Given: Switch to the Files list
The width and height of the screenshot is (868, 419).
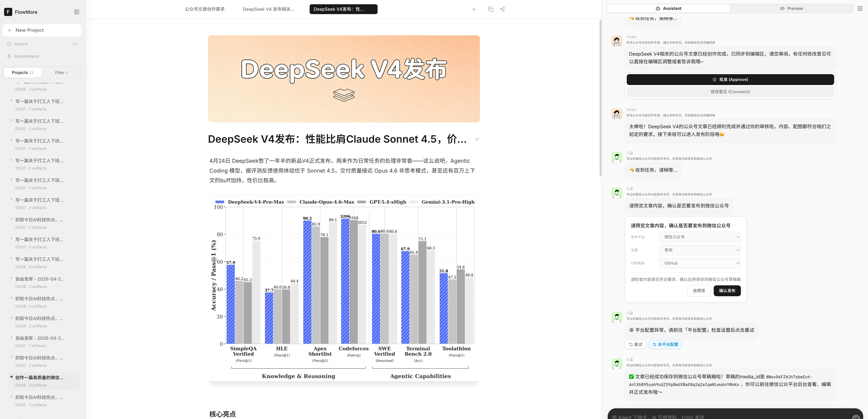Looking at the screenshot, I should pos(61,72).
